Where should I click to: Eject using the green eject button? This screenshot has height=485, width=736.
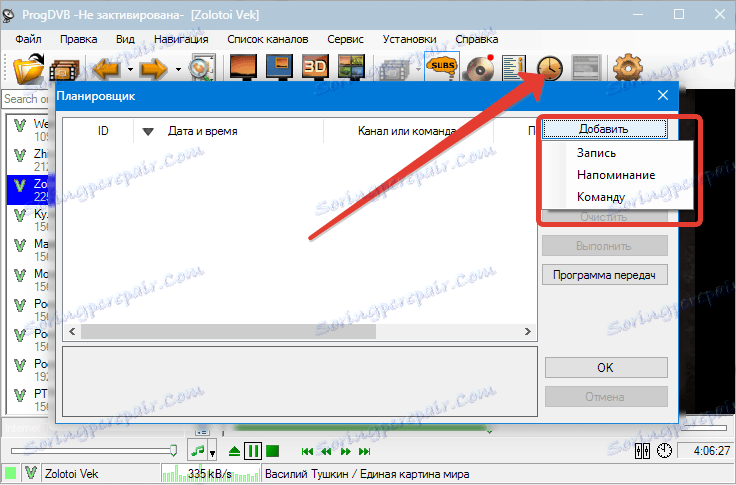coord(234,452)
